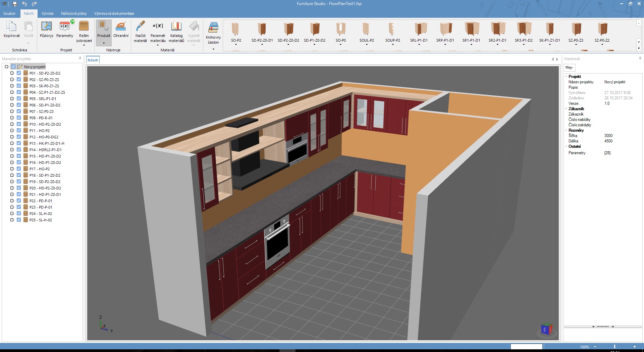Open Knihovny šablon template library

[x=213, y=36]
